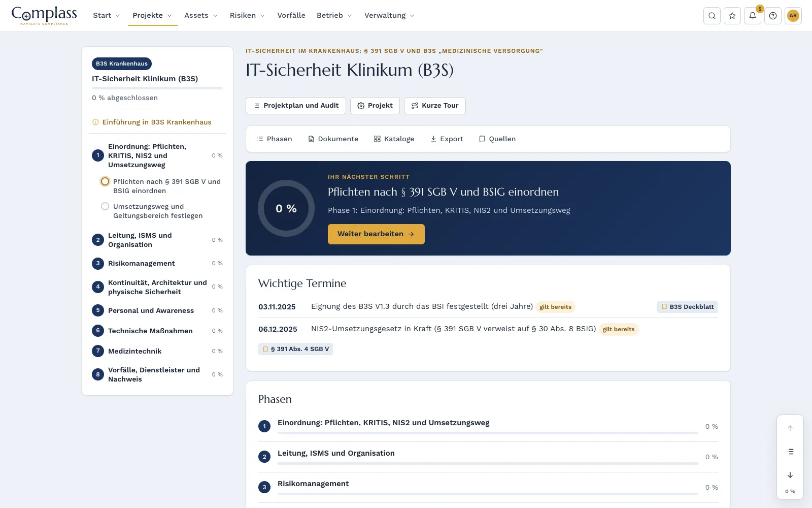This screenshot has height=508, width=812.
Task: Click phase 1 number badge in sidebar
Action: tap(98, 155)
